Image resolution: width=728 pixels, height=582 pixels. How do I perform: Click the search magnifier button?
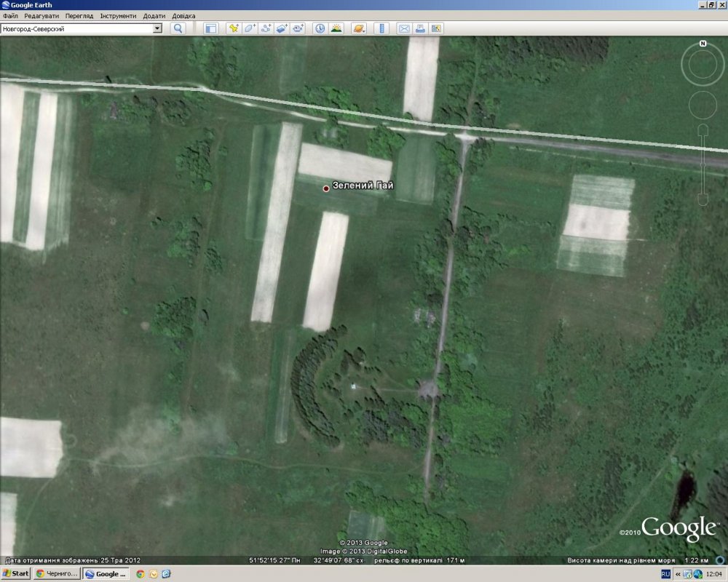(178, 28)
